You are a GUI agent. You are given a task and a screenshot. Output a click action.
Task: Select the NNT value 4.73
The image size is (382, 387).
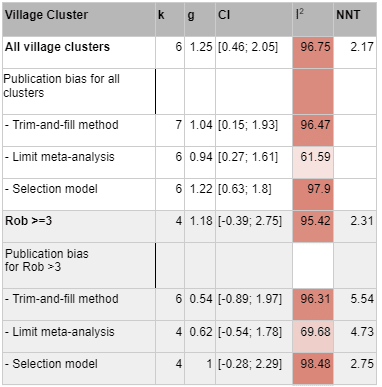tap(362, 332)
